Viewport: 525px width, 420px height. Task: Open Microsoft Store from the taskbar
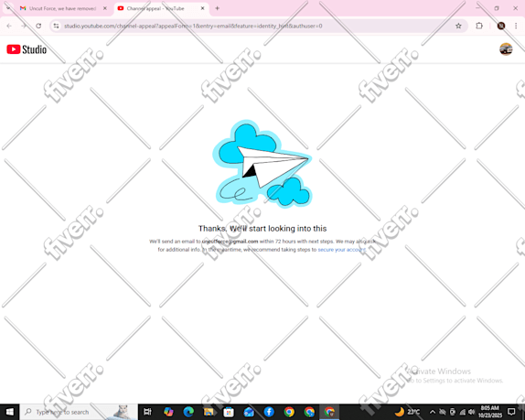pyautogui.click(x=229, y=412)
